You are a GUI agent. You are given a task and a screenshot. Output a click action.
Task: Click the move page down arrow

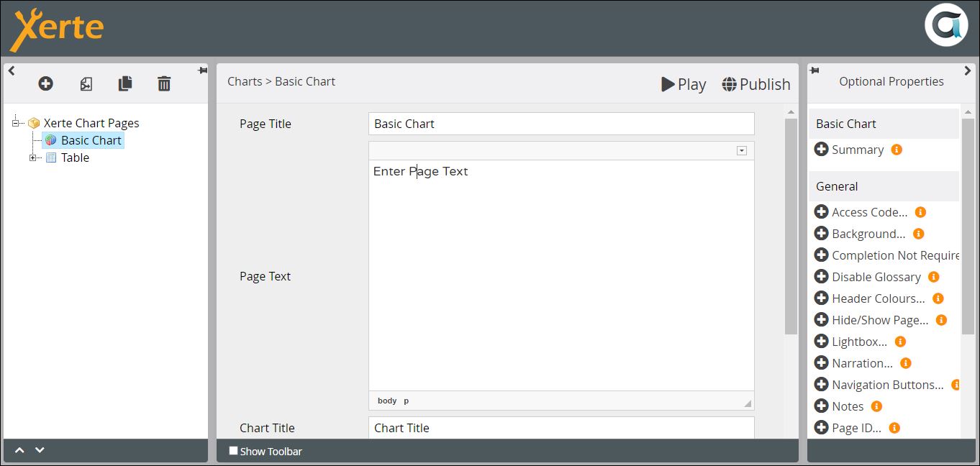40,450
